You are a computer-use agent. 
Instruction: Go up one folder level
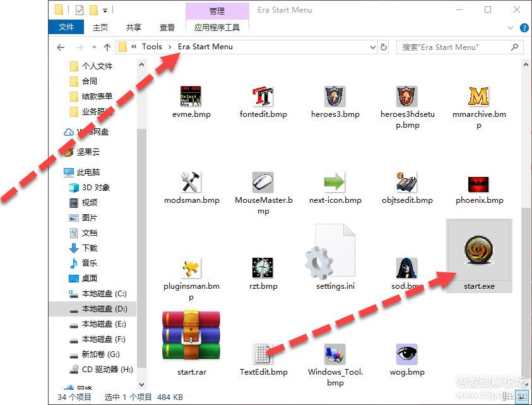pyautogui.click(x=107, y=47)
